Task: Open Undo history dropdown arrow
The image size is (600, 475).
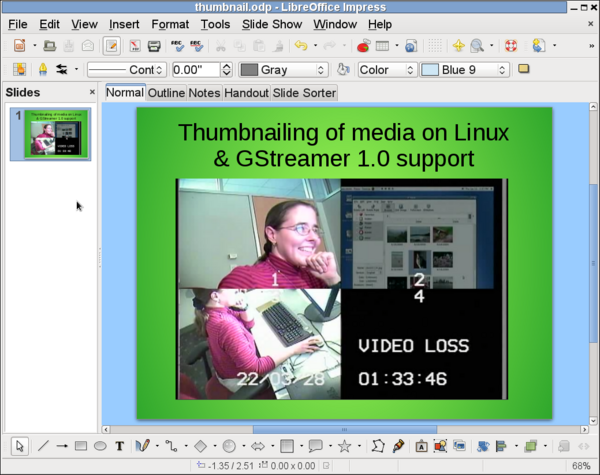Action: tap(315, 46)
